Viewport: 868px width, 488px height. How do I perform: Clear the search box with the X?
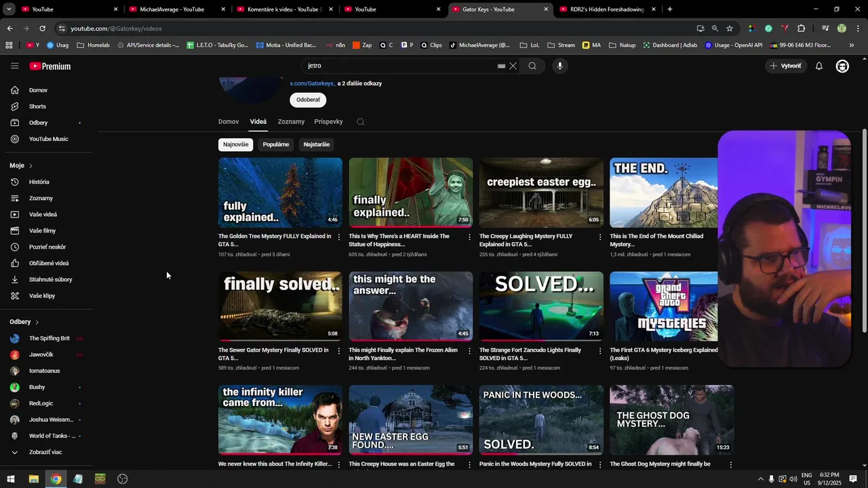tap(513, 66)
